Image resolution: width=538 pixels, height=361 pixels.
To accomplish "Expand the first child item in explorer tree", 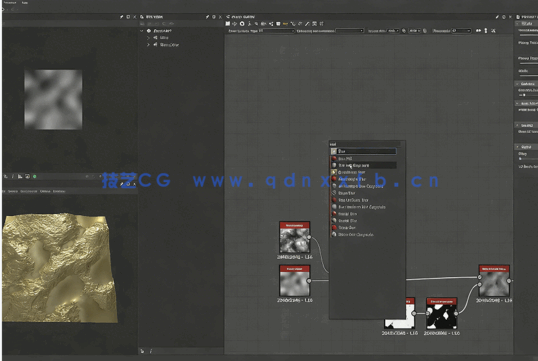I will (x=149, y=38).
